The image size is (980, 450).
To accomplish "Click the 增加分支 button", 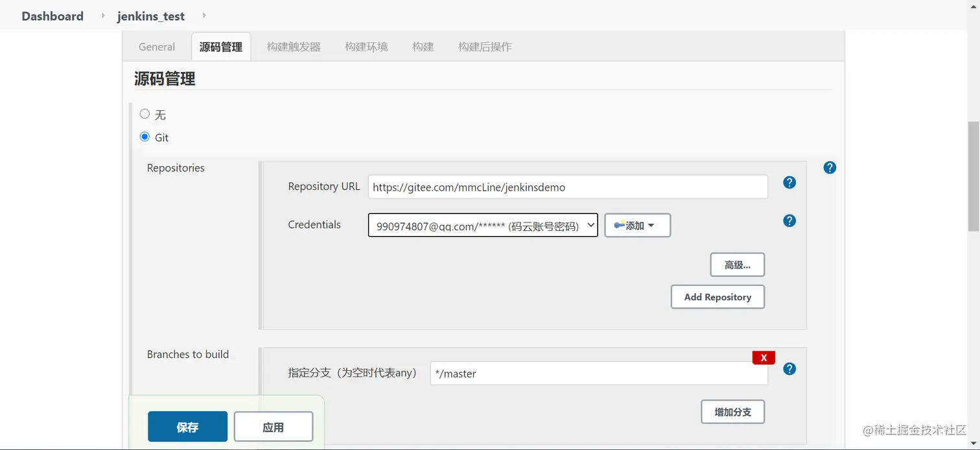I will point(733,412).
